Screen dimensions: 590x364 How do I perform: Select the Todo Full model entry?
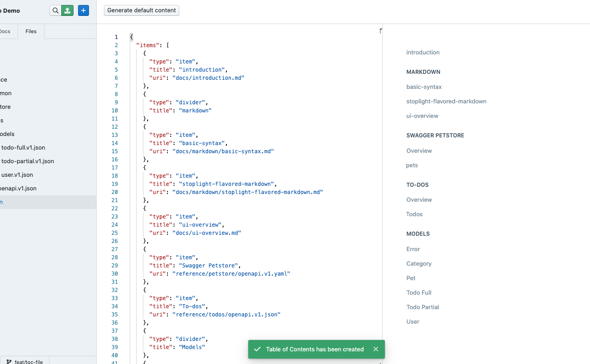click(x=418, y=292)
